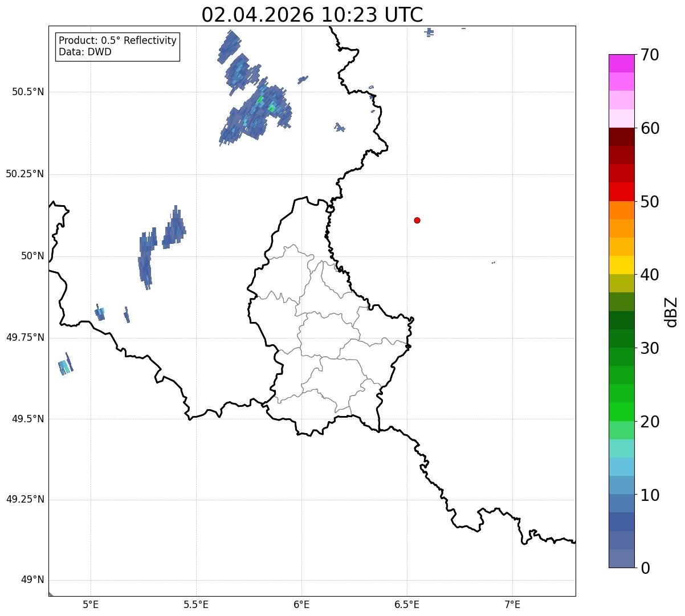Click the cyan echo near 49.75°N
685x616 pixels.
pos(100,312)
